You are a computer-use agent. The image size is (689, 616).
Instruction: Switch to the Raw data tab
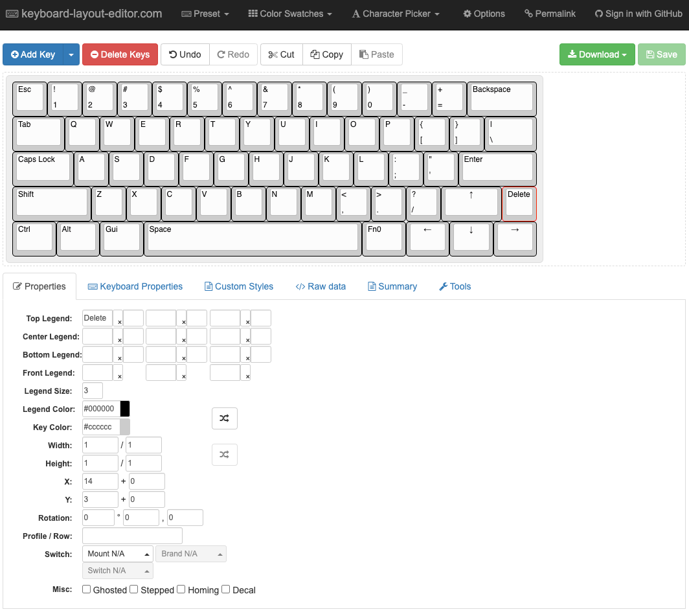coord(321,286)
